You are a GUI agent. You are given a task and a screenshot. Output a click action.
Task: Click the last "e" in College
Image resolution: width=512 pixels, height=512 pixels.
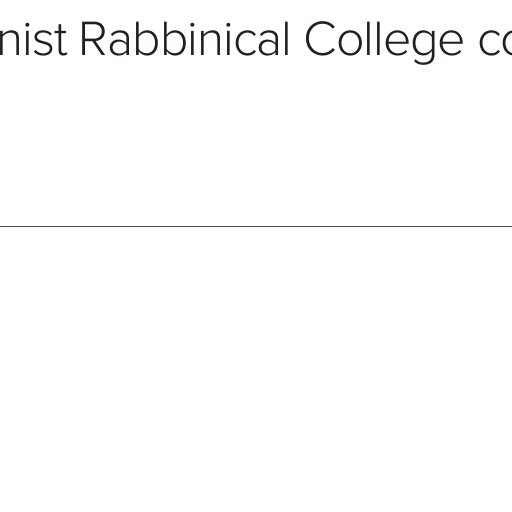click(451, 43)
